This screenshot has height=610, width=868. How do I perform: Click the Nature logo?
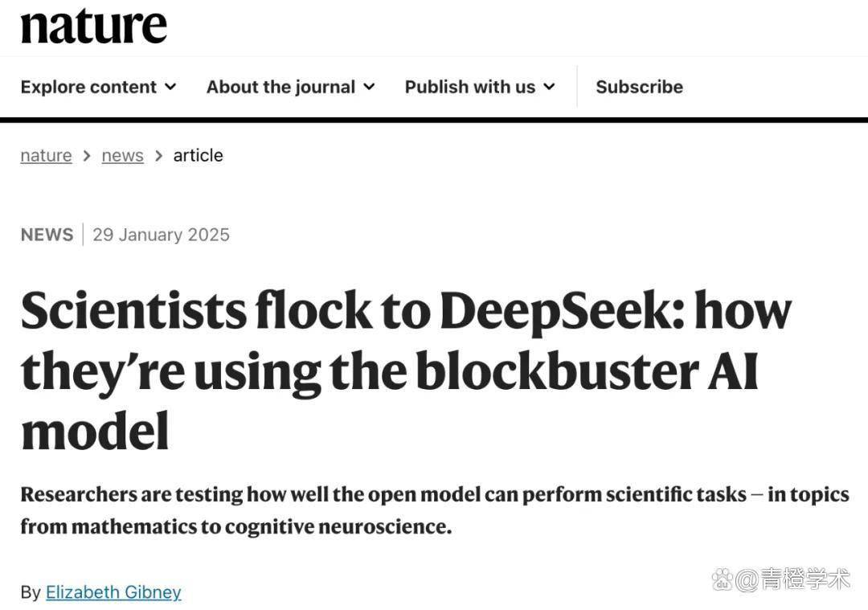[92, 25]
